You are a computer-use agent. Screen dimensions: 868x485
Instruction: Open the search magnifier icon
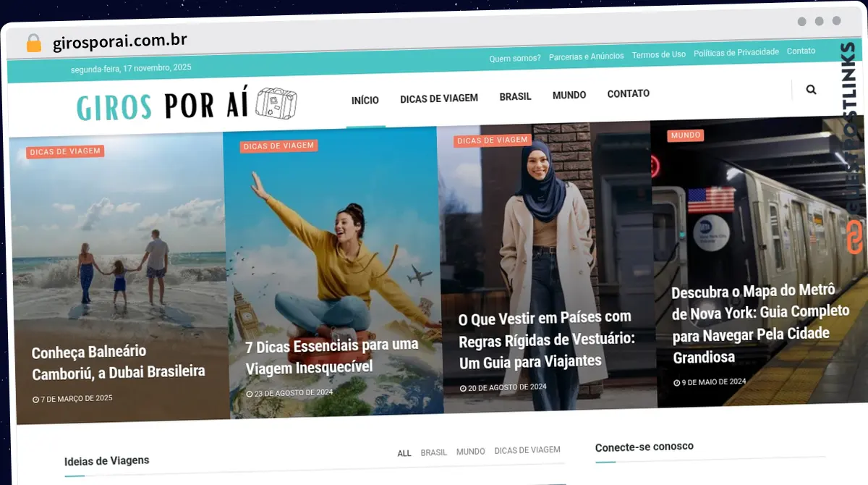(811, 90)
